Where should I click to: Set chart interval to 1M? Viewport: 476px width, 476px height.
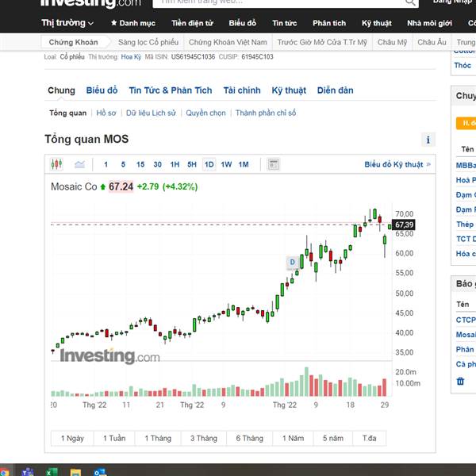tap(244, 164)
